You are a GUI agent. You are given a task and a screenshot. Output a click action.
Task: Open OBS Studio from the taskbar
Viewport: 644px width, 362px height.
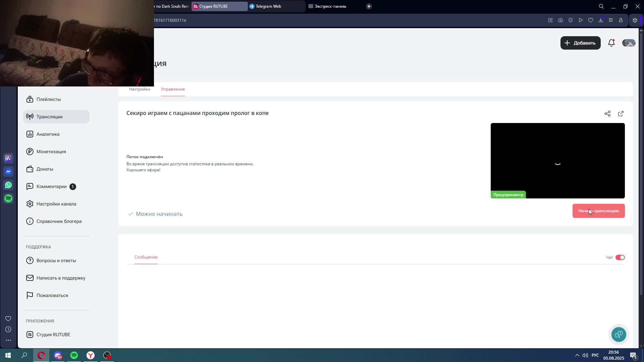click(107, 355)
